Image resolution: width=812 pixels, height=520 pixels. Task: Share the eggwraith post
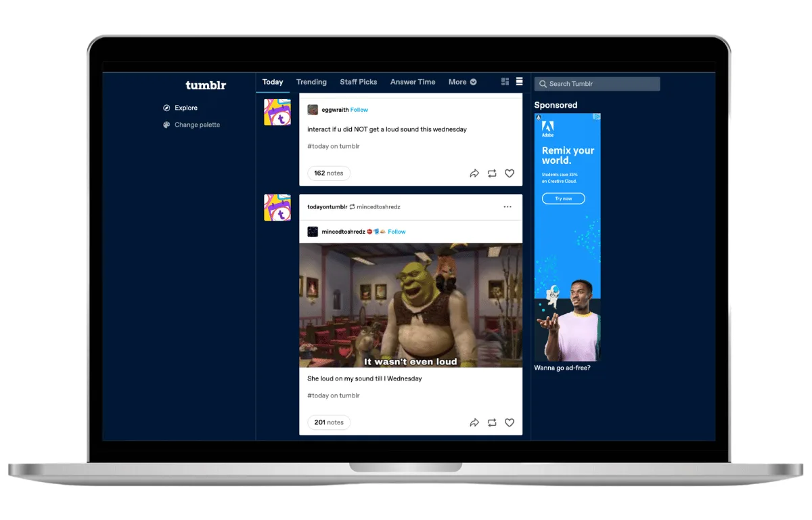(474, 173)
